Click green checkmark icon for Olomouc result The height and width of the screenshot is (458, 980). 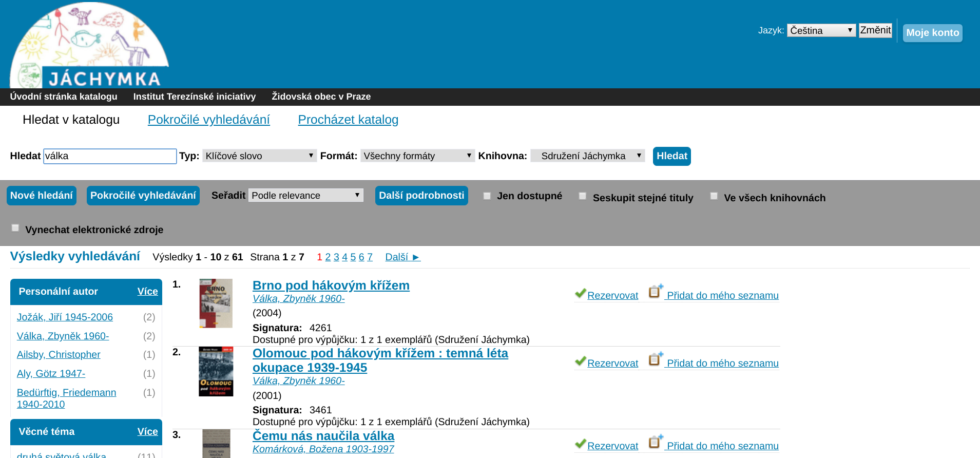point(580,361)
